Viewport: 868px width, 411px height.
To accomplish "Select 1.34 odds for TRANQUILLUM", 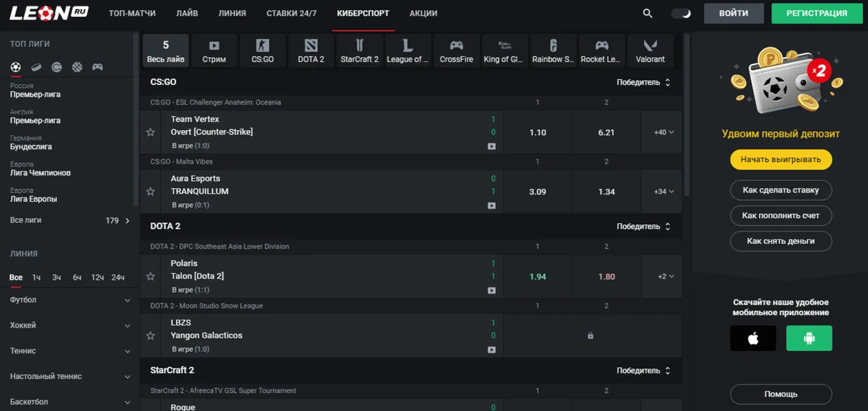I will [x=606, y=191].
